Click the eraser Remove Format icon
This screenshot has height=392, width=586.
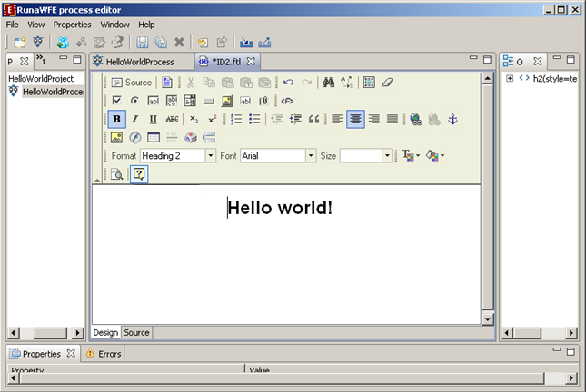tap(388, 83)
